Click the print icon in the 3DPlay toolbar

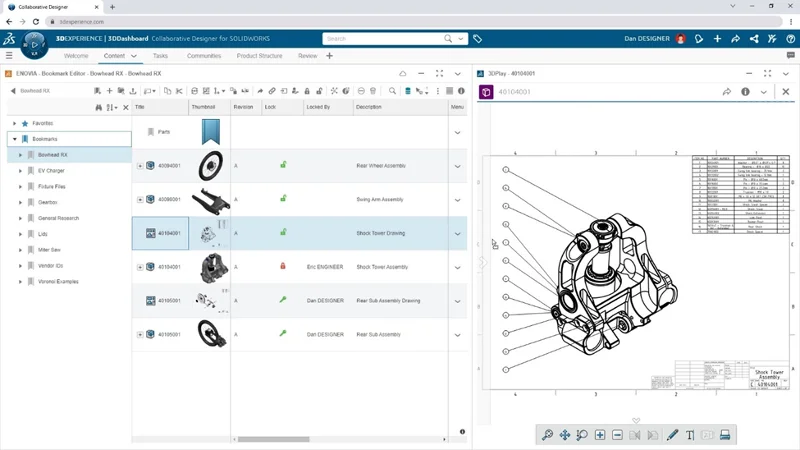pyautogui.click(x=725, y=435)
